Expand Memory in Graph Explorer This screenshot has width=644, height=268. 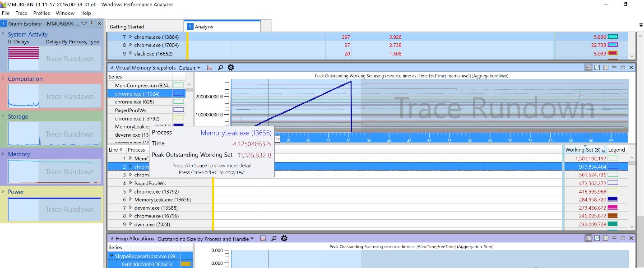3,154
